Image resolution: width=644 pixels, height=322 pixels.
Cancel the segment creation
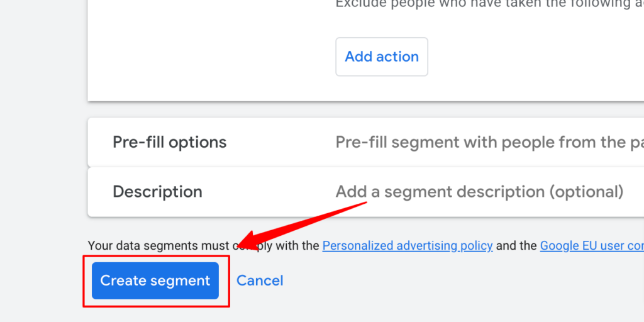point(260,280)
